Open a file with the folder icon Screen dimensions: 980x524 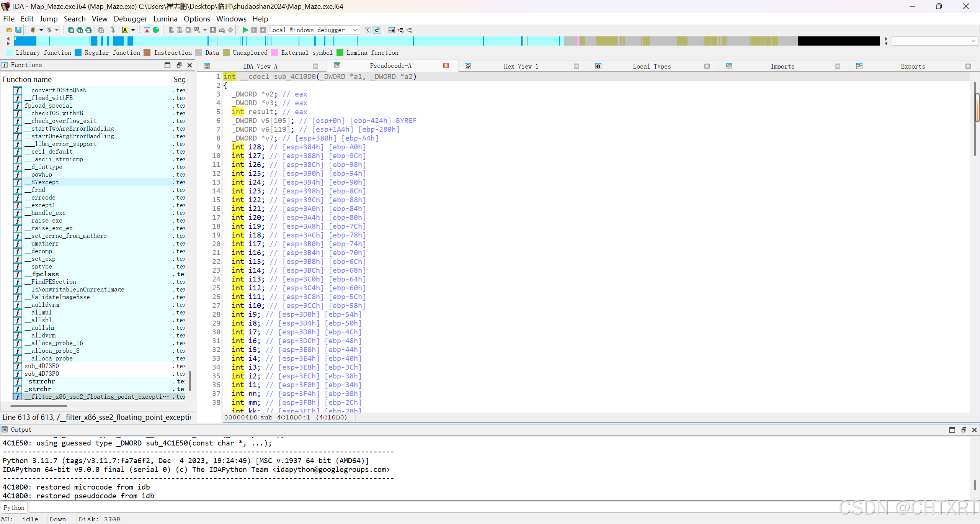click(9, 30)
